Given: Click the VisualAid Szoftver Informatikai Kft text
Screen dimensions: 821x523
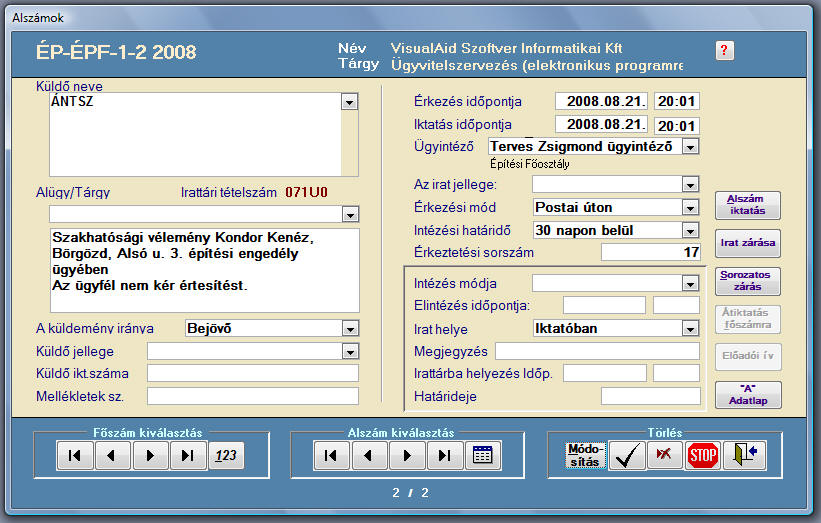Looking at the screenshot, I should coord(506,48).
